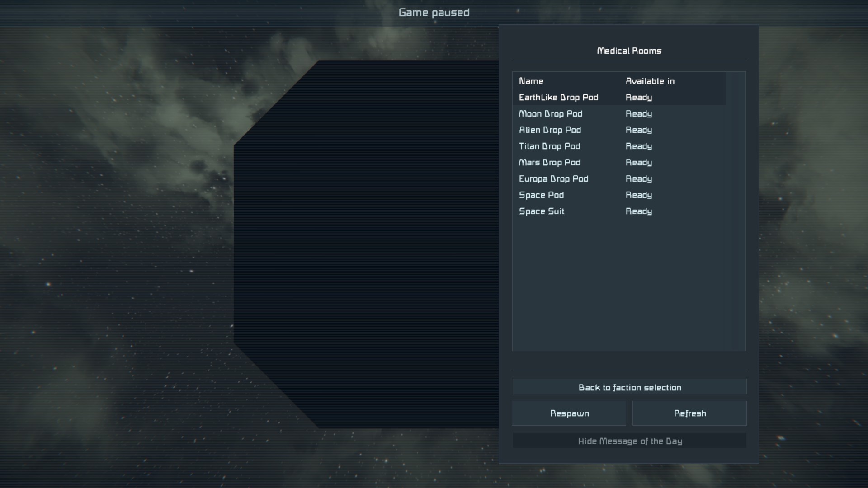The width and height of the screenshot is (868, 488).
Task: Click the medical rooms list scrollbar
Action: 736,211
